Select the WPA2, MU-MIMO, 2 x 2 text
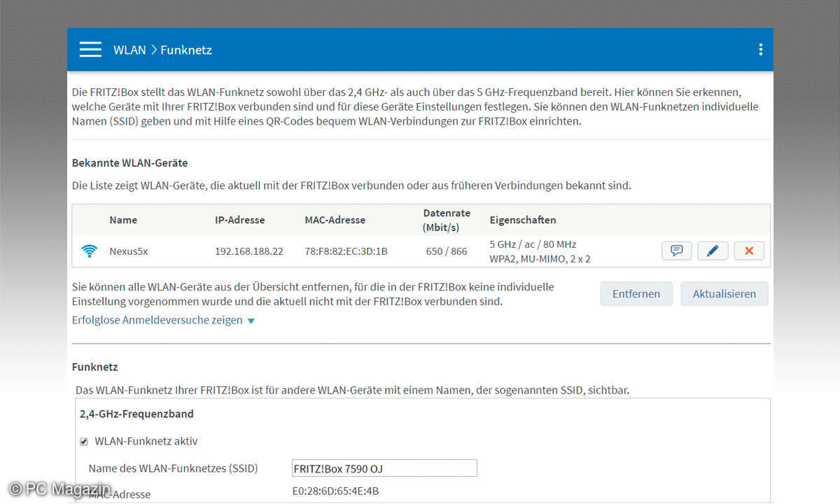The width and height of the screenshot is (840, 504). (x=540, y=259)
